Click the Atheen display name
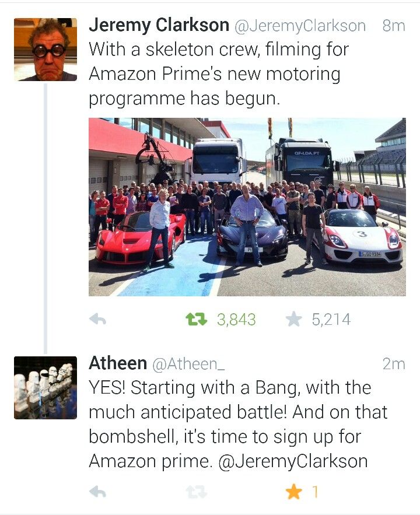 point(118,363)
